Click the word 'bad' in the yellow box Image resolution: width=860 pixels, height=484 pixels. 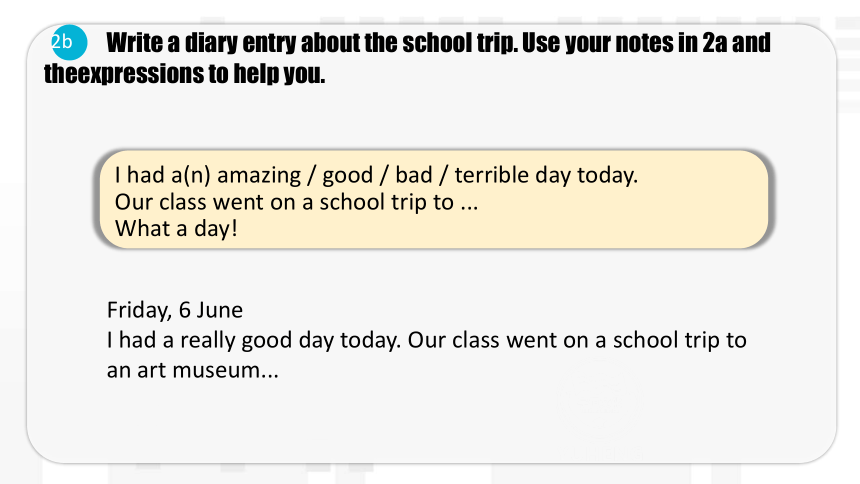pos(414,176)
